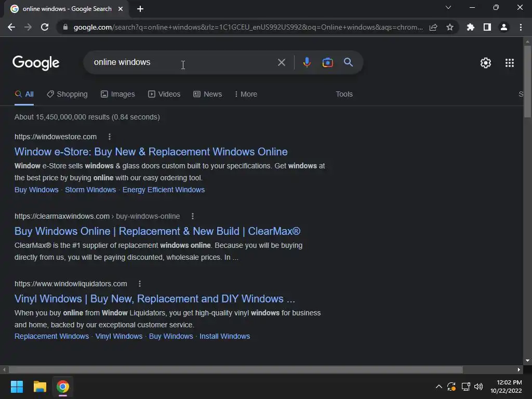The image size is (532, 399).
Task: Open the Windows Start menu
Action: tap(17, 387)
